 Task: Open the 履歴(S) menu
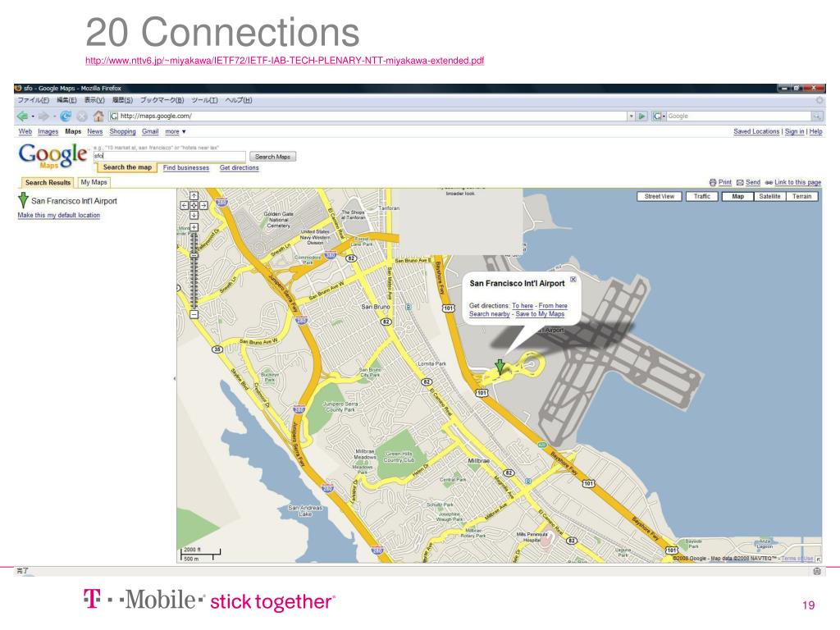(122, 100)
